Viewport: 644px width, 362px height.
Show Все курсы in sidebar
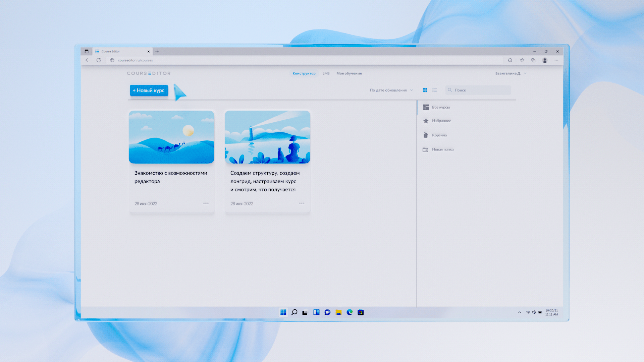click(440, 107)
